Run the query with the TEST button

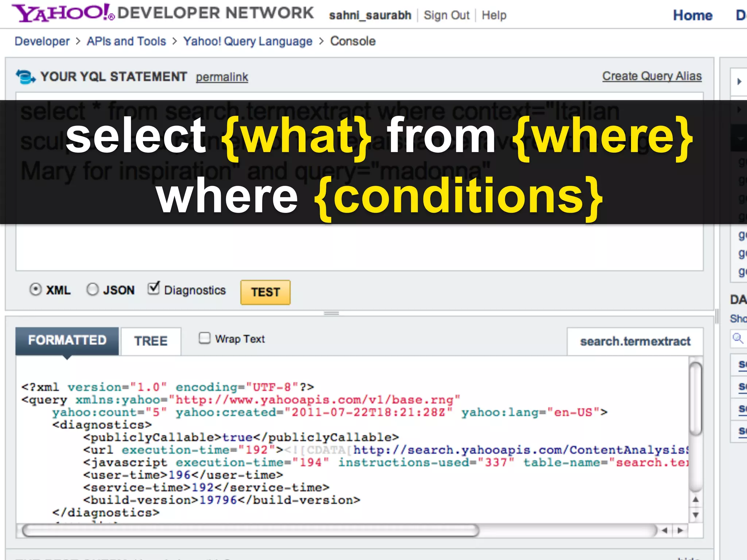(266, 292)
